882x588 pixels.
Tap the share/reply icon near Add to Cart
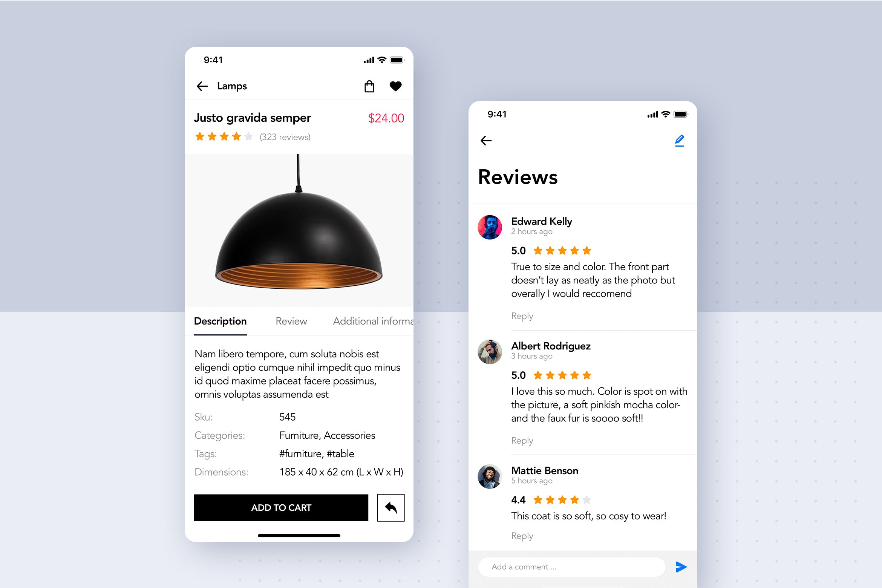tap(392, 507)
